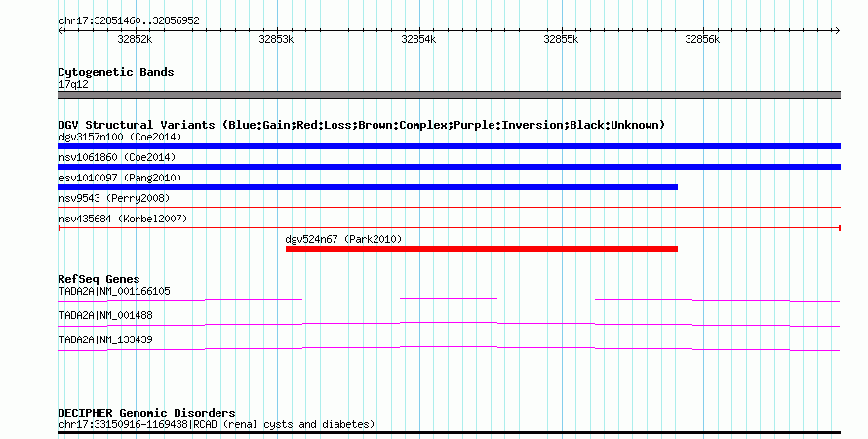Click the RefSeq Genes track title
This screenshot has height=439, width=868.
click(99, 279)
